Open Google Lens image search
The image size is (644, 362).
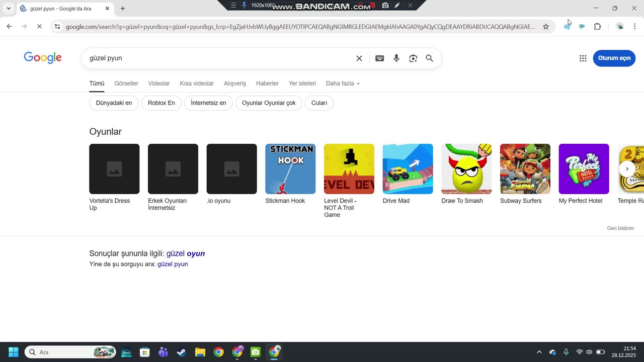pos(413,58)
